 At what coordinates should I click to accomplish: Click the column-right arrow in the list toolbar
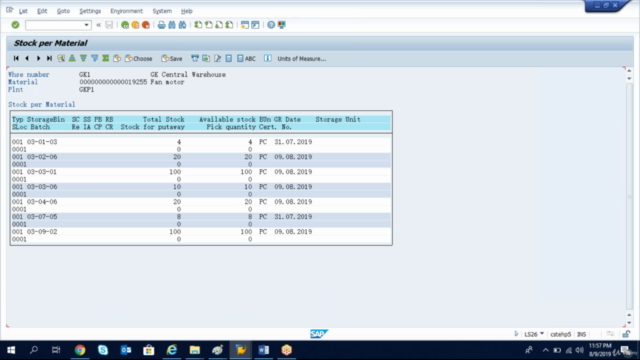38,58
